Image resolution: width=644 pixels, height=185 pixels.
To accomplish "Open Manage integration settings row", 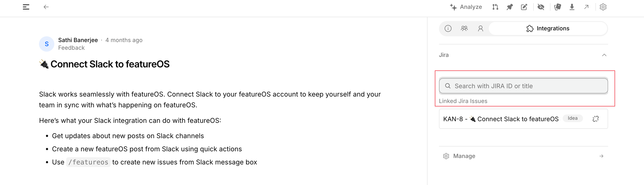I will 523,156.
